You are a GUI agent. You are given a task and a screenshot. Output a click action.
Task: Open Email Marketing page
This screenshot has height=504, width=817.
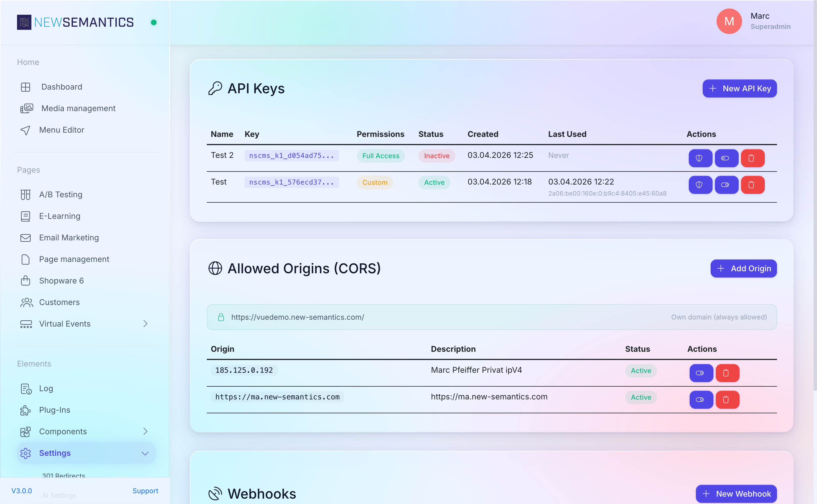pos(86,238)
